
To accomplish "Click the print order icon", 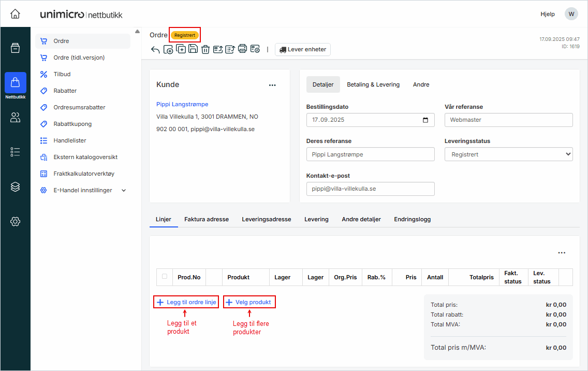I will (x=242, y=49).
